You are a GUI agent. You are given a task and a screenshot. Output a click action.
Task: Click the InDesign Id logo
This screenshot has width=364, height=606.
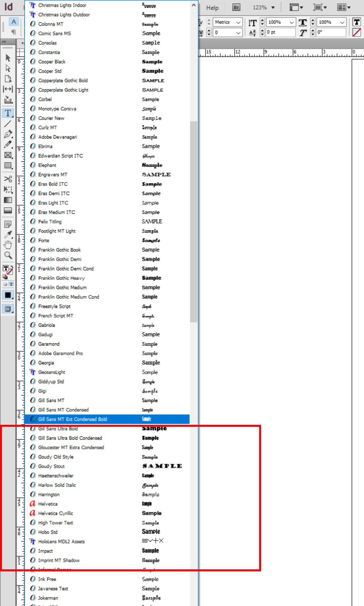[x=9, y=7]
